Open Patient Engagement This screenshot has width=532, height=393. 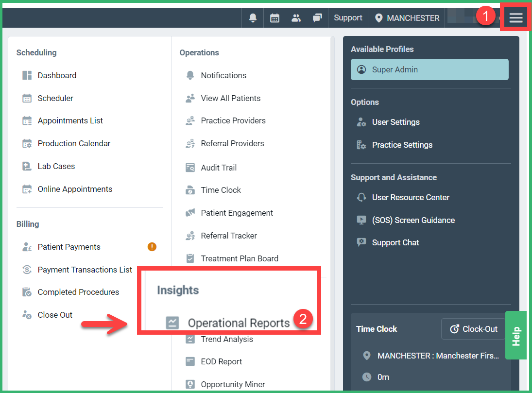237,213
